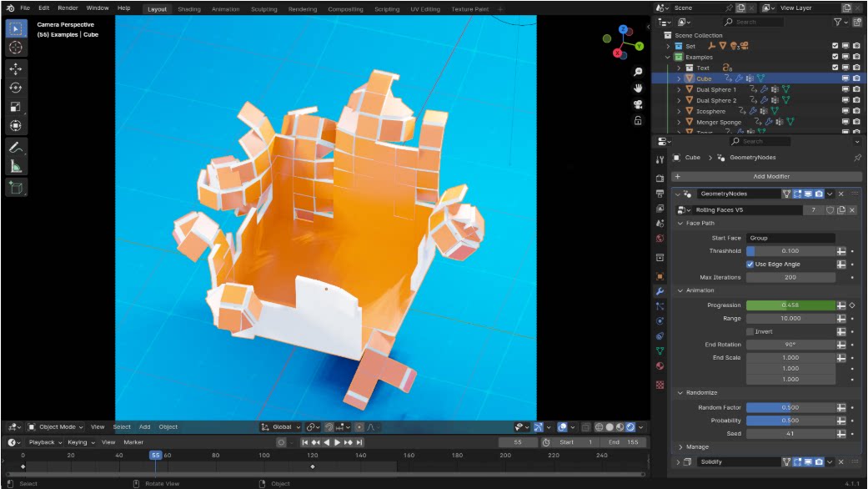Image resolution: width=868 pixels, height=489 pixels.
Task: Collapse the Face Path panel
Action: (680, 223)
